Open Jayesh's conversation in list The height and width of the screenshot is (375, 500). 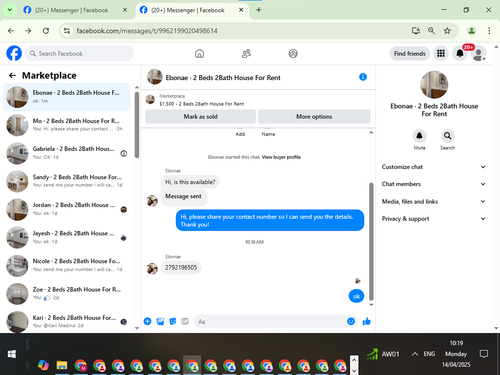[x=67, y=237]
